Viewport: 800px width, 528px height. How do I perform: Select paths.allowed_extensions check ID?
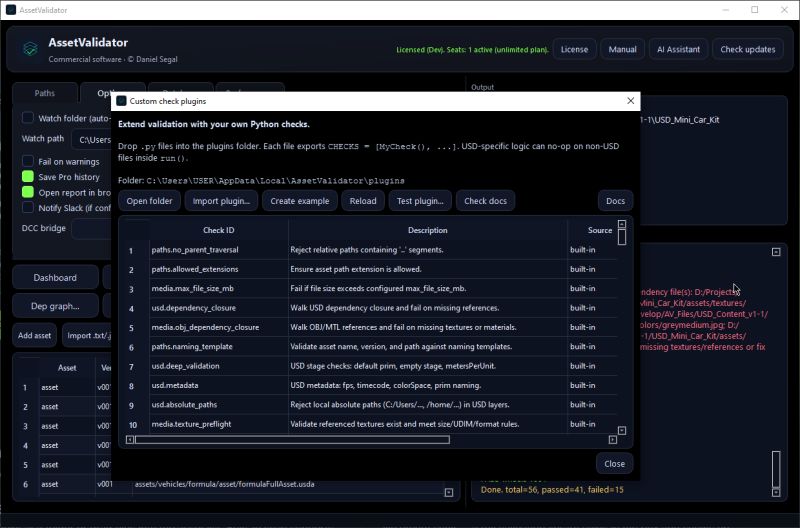pos(194,269)
